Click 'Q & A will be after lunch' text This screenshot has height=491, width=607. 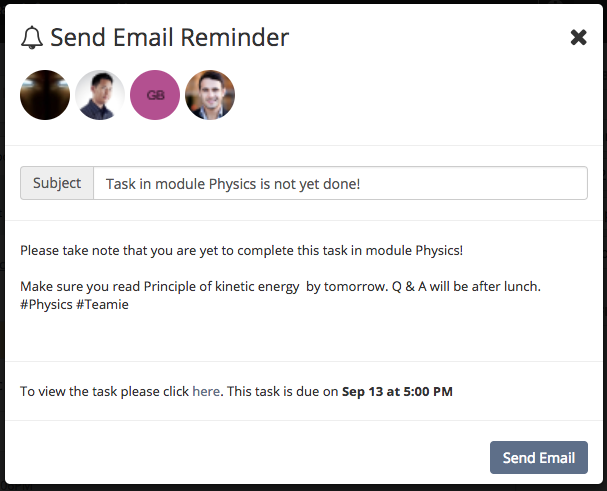pyautogui.click(x=466, y=287)
